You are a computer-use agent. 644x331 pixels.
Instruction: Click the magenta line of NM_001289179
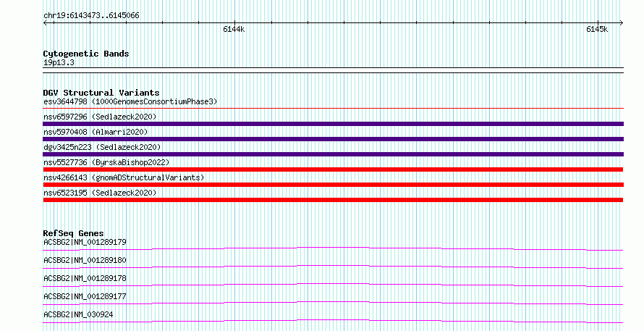coord(333,248)
